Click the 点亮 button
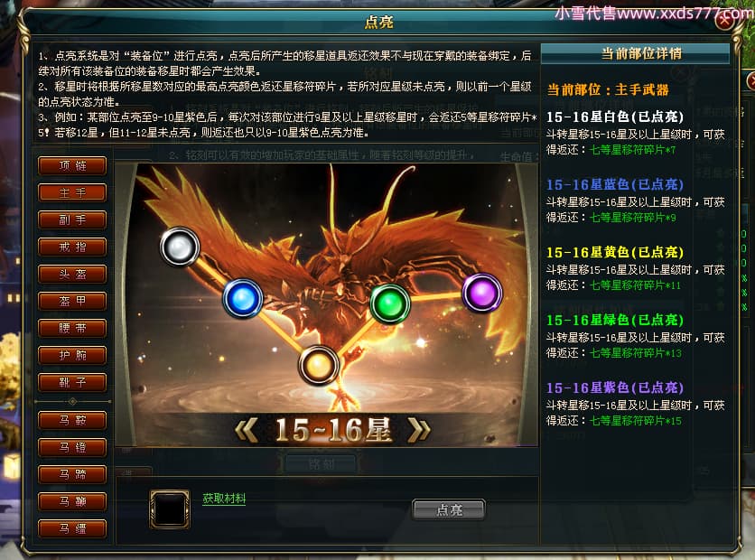755x560 pixels. (448, 510)
